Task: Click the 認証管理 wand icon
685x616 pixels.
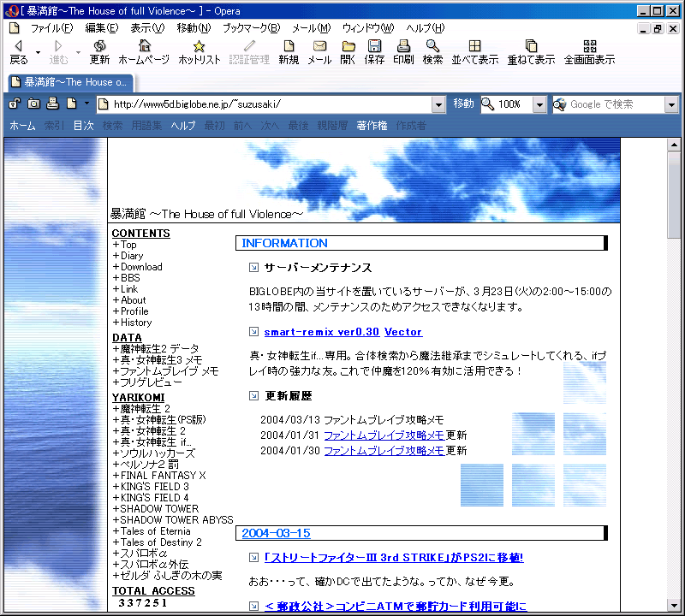Action: click(249, 46)
